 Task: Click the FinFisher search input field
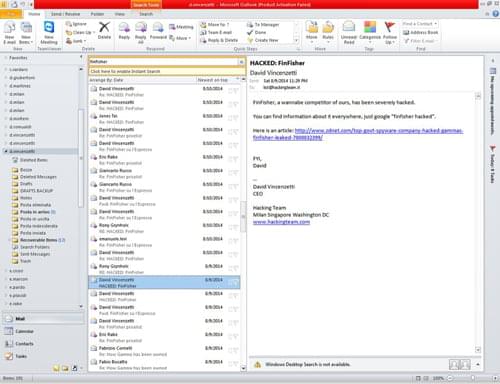tap(164, 62)
